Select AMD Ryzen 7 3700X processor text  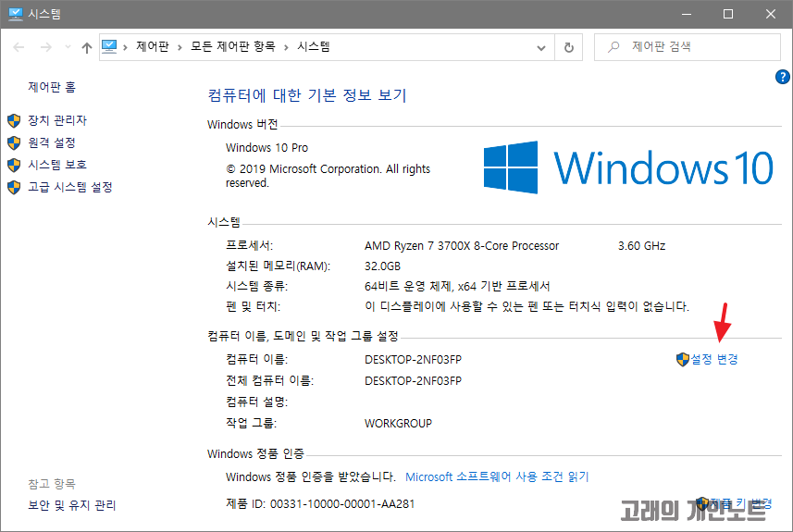click(x=462, y=246)
